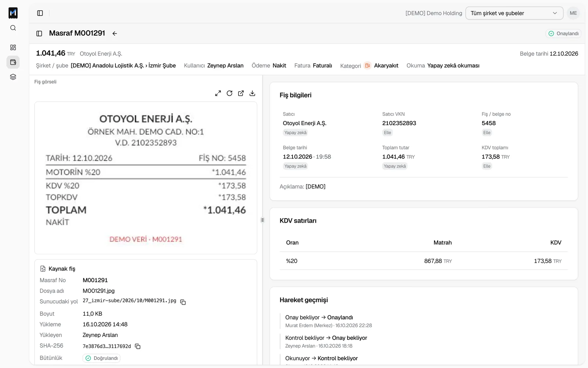Download the receipt image
Image resolution: width=588 pixels, height=368 pixels.
(252, 93)
